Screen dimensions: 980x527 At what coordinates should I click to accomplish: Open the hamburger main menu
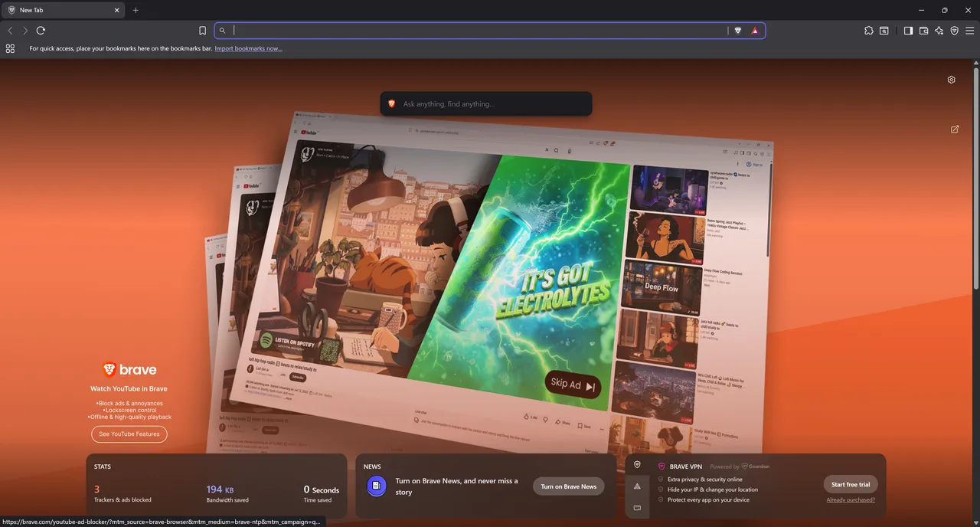coord(970,31)
